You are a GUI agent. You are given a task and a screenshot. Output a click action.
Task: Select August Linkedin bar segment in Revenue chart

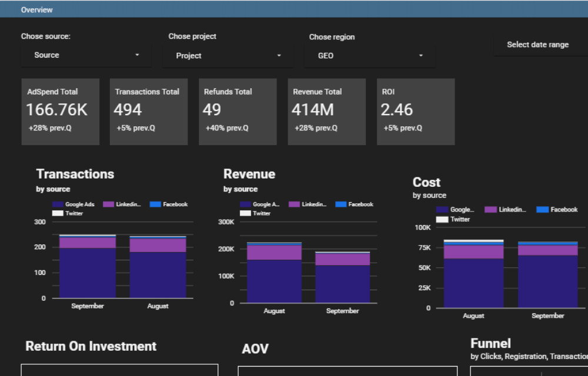click(x=274, y=252)
